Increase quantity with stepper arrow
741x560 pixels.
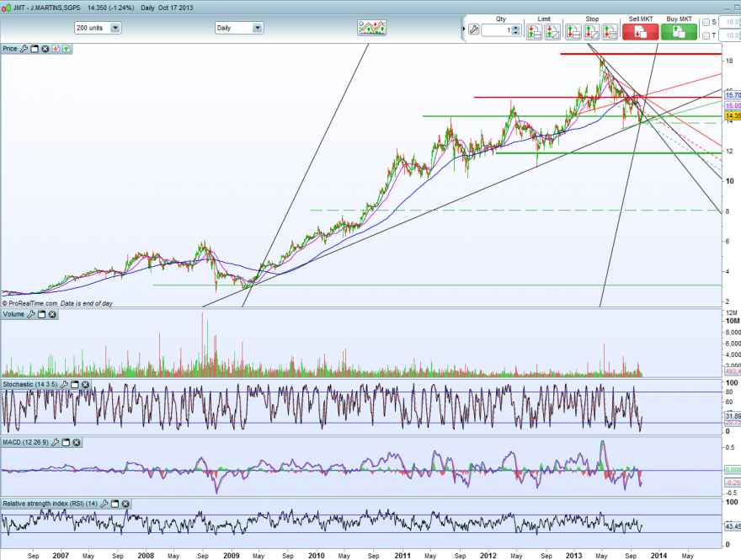[x=515, y=28]
